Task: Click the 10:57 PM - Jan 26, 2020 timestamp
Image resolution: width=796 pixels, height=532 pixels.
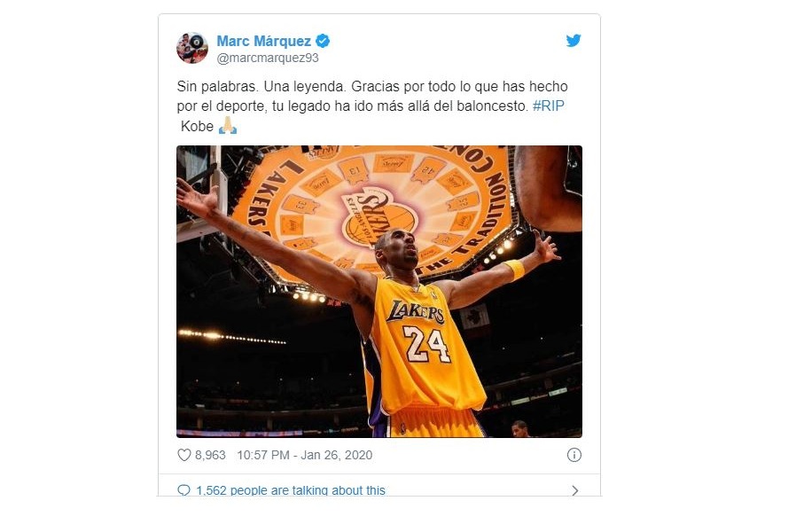Action: click(x=305, y=455)
